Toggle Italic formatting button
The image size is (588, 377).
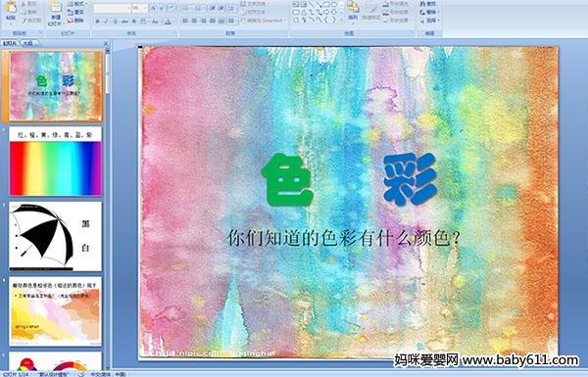pos(106,22)
